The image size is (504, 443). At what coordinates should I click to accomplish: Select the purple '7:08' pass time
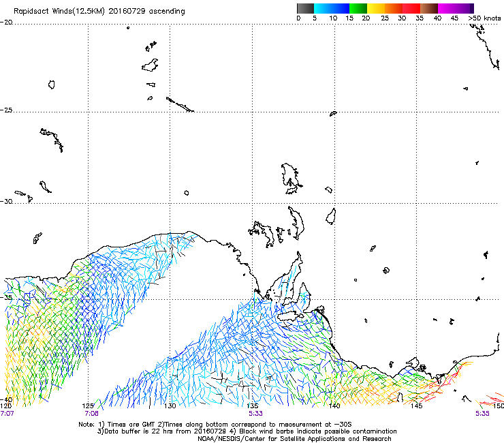pos(92,413)
